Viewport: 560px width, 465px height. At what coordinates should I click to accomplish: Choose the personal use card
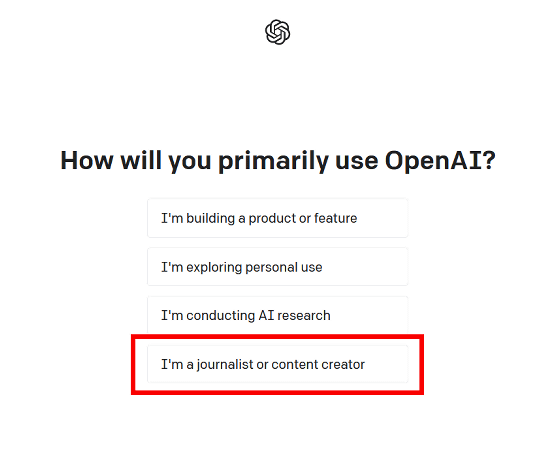coord(278,267)
